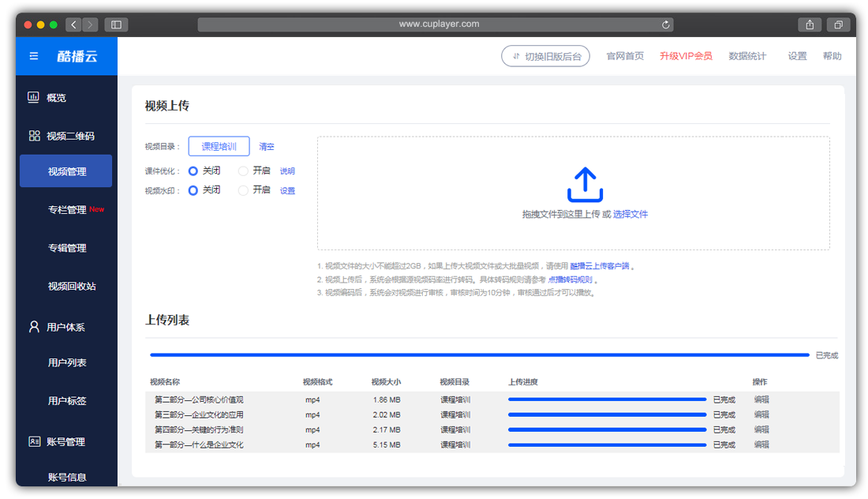The height and width of the screenshot is (499, 868).
Task: Click the overall upload progress bar
Action: [480, 355]
